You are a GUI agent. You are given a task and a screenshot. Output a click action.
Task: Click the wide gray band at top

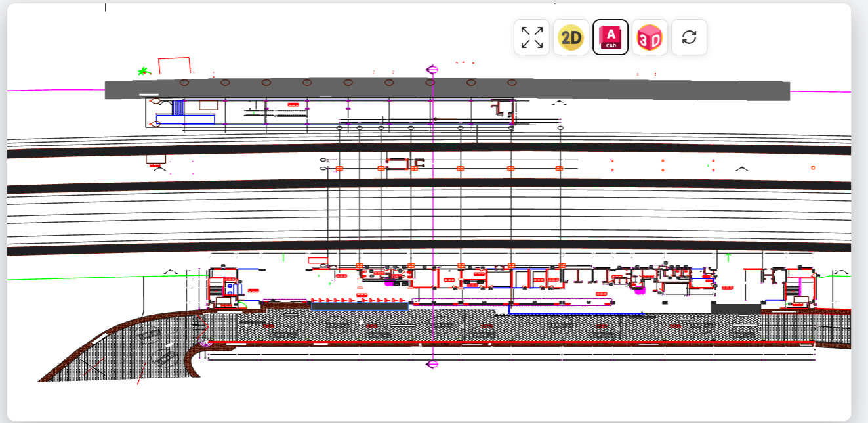[446, 90]
